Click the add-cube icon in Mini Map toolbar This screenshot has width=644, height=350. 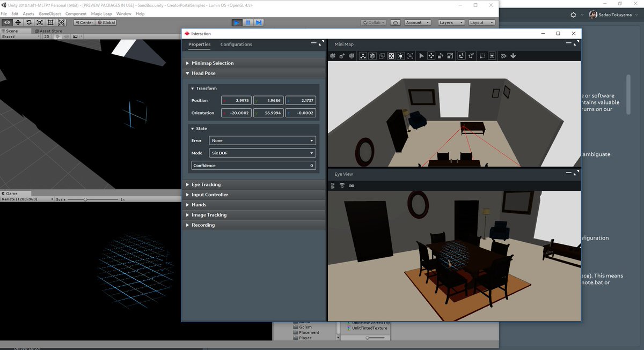[x=342, y=56]
